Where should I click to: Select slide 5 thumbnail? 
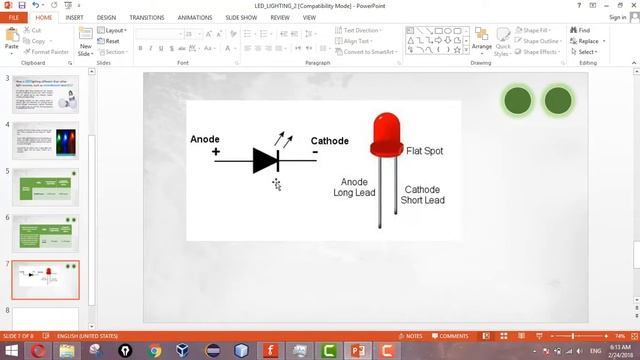click(45, 187)
